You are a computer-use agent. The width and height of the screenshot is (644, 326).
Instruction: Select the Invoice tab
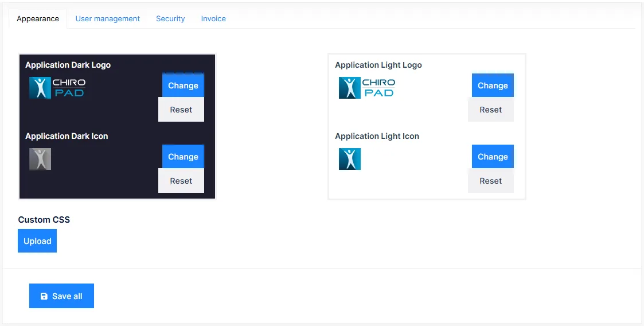pos(213,18)
